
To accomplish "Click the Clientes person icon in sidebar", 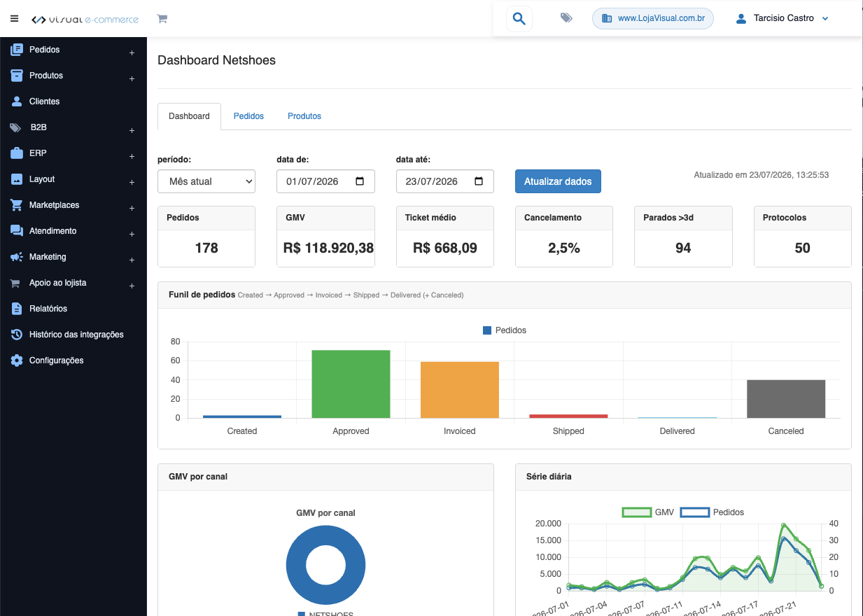I will pyautogui.click(x=17, y=101).
